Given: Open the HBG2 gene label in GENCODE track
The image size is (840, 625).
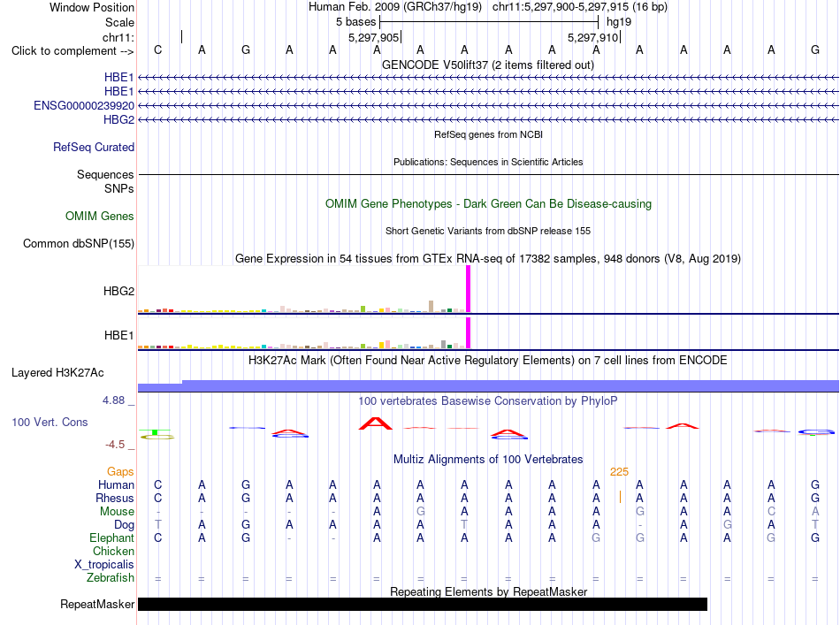Looking at the screenshot, I should coord(118,119).
